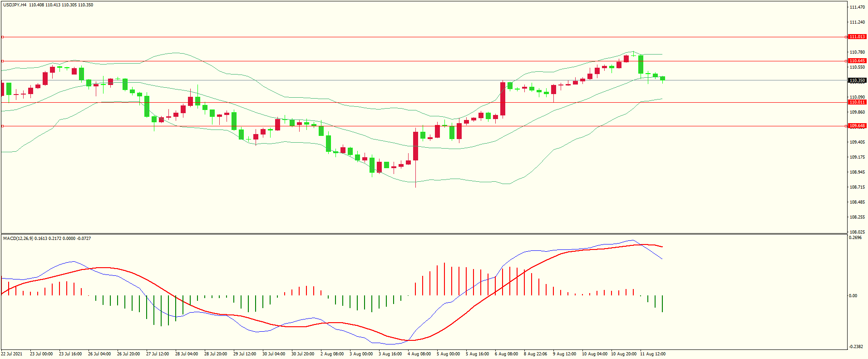
Task: Click the 23 Jul 16:00 time label
Action: (70, 354)
